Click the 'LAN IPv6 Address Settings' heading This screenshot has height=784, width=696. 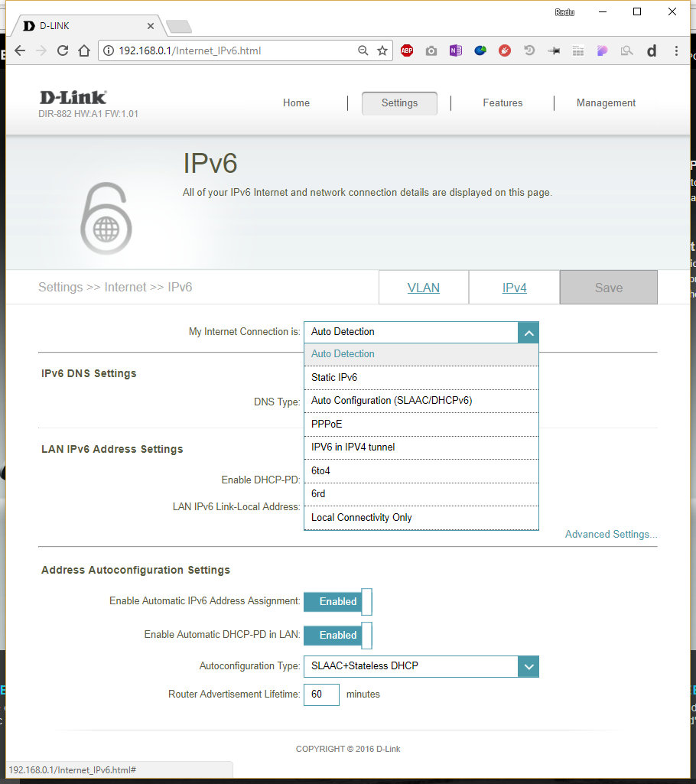click(112, 449)
